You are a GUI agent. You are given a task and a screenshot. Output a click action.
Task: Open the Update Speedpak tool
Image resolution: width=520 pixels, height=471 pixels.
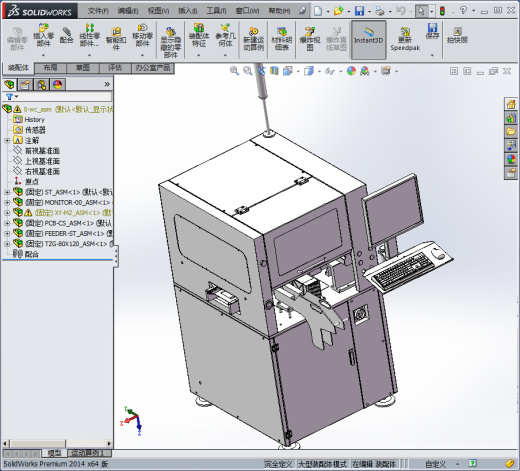click(405, 39)
